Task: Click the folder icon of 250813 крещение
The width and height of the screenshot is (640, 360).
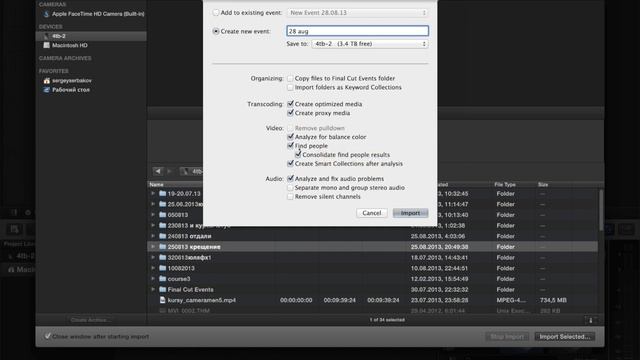Action: [x=162, y=247]
